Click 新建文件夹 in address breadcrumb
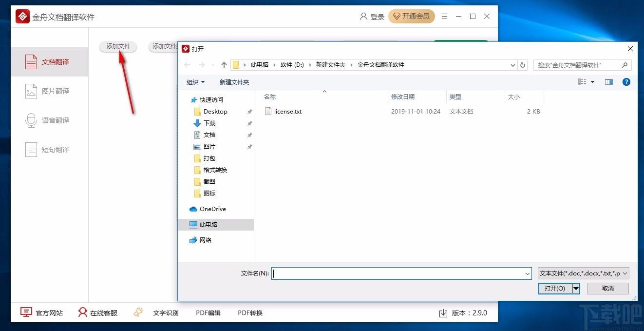Image resolution: width=644 pixels, height=331 pixels. click(330, 65)
